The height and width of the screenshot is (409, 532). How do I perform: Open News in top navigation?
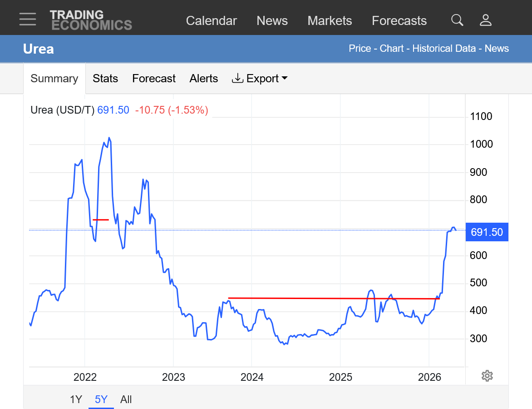(x=272, y=21)
